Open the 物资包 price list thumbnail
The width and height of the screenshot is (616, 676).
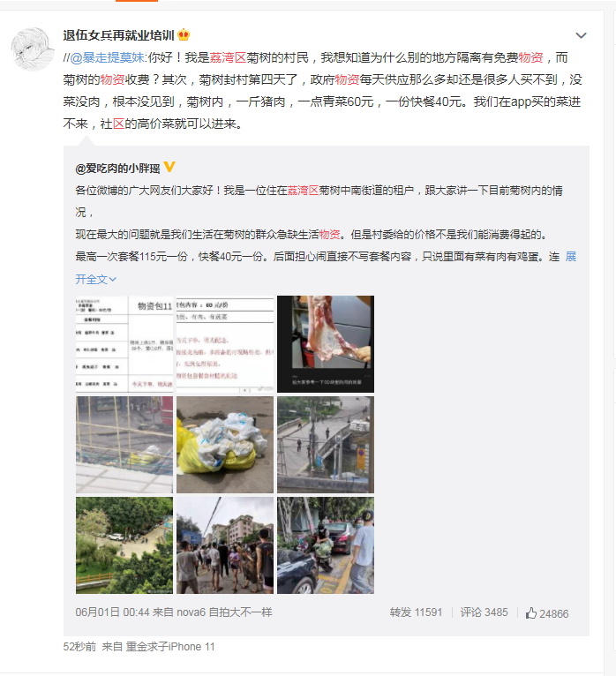124,344
